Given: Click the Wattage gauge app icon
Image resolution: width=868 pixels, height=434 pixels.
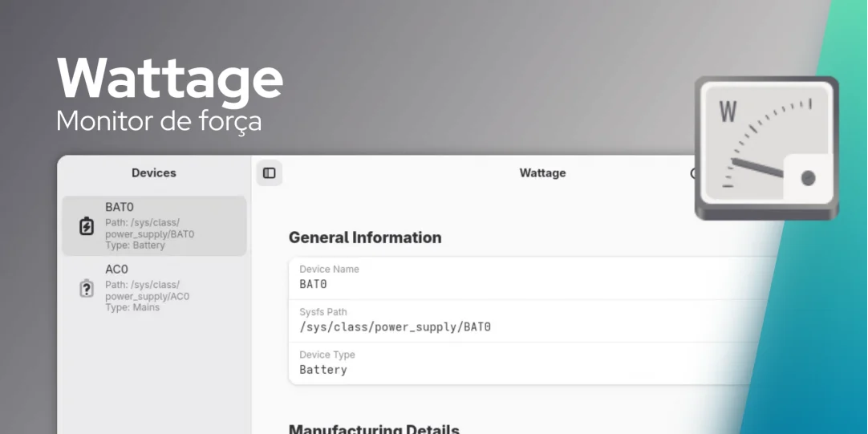Looking at the screenshot, I should (x=767, y=148).
